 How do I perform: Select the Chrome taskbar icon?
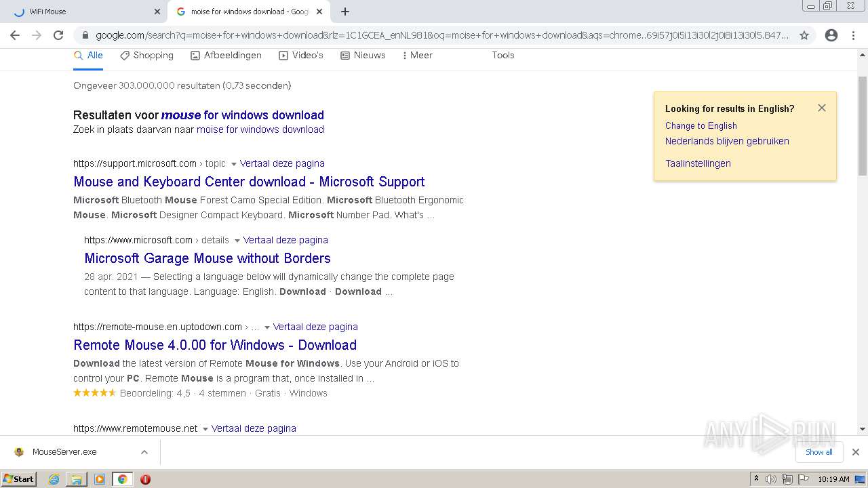click(x=123, y=479)
